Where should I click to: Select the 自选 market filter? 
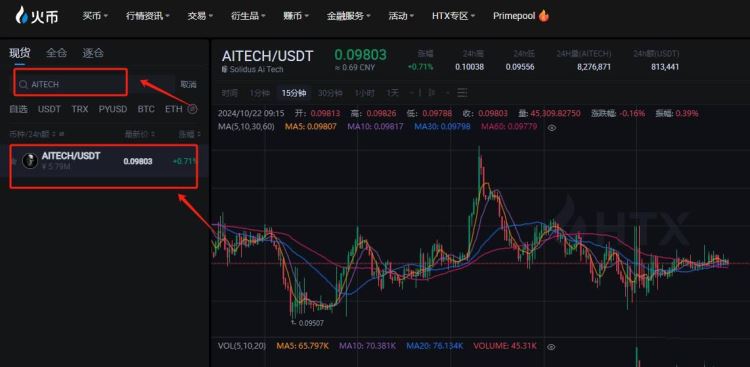tap(18, 109)
